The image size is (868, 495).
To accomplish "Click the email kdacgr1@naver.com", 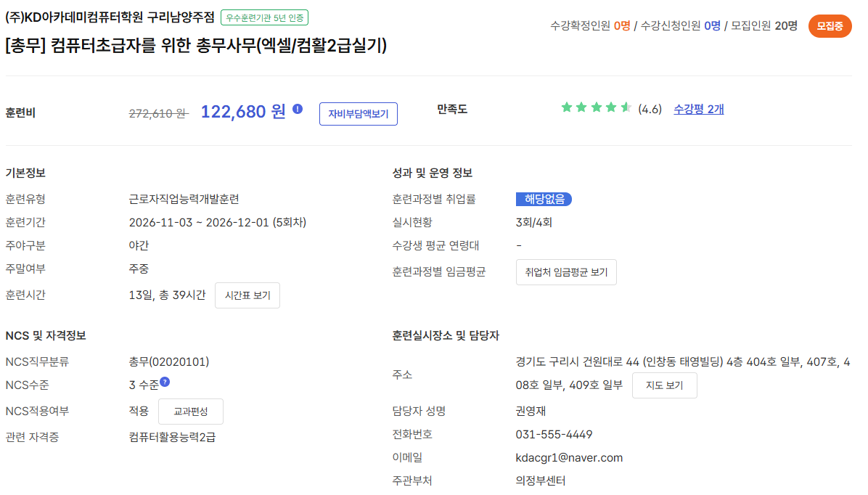I will (x=569, y=458).
